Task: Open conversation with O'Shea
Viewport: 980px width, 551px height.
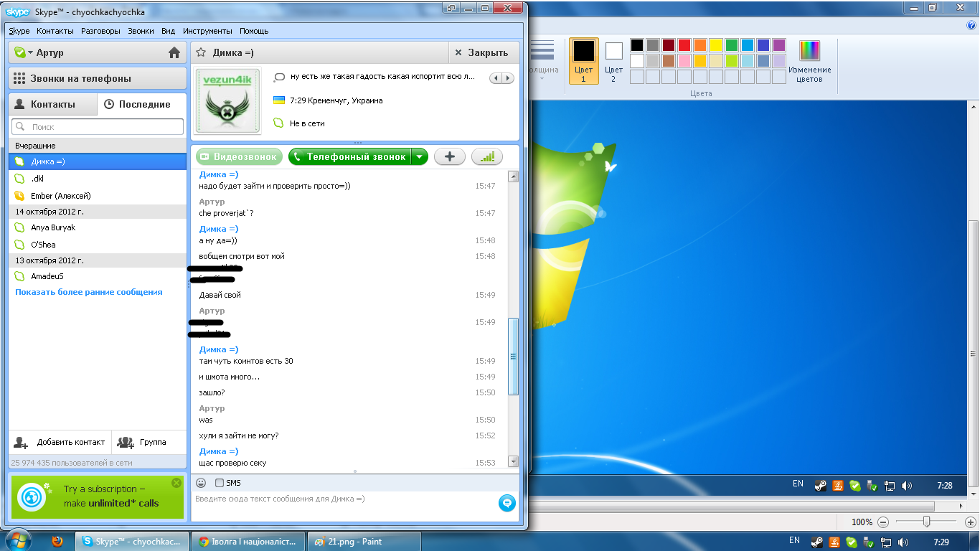Action: 98,245
